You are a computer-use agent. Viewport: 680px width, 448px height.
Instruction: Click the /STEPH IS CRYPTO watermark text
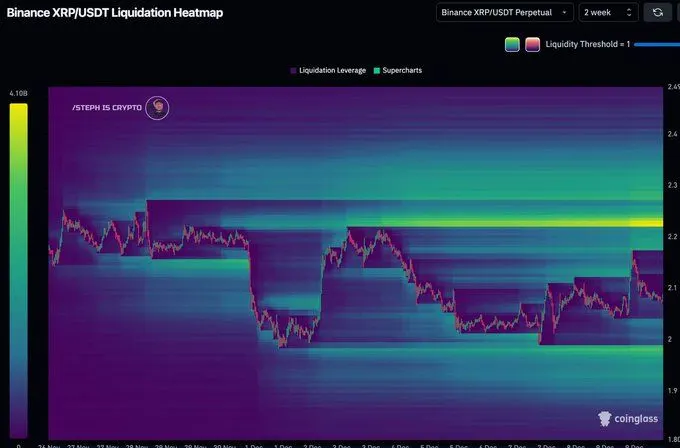coord(106,108)
